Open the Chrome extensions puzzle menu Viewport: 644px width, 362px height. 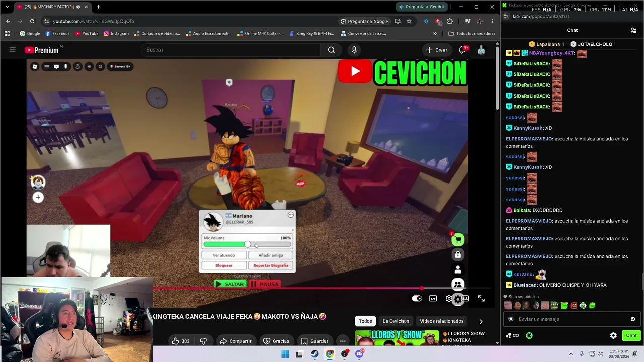(x=450, y=21)
